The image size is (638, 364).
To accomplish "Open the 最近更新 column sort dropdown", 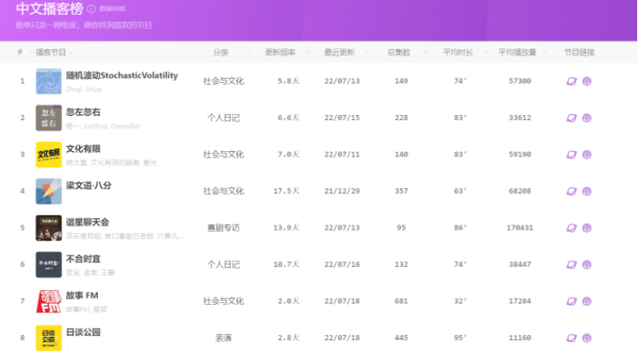I will [367, 53].
